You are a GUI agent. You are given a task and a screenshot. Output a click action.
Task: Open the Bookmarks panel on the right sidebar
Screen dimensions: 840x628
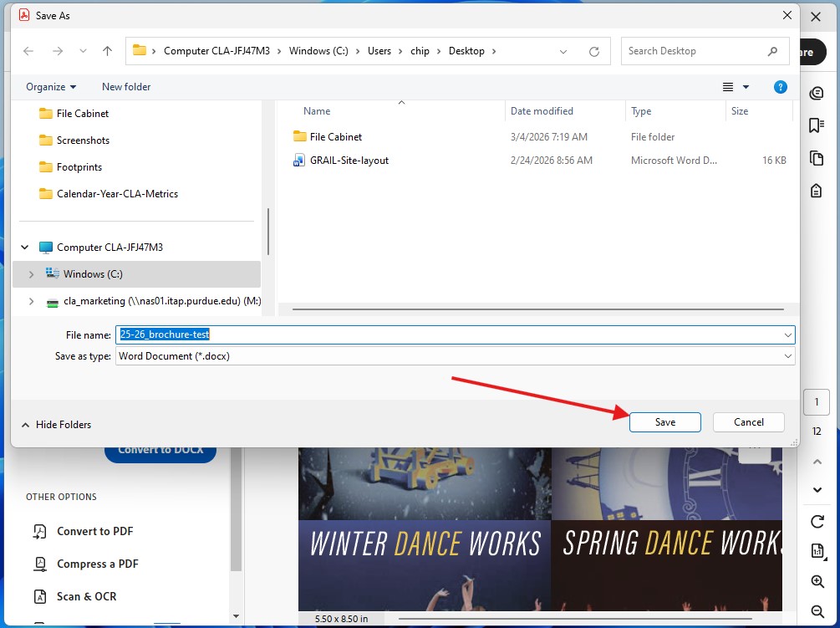click(817, 125)
